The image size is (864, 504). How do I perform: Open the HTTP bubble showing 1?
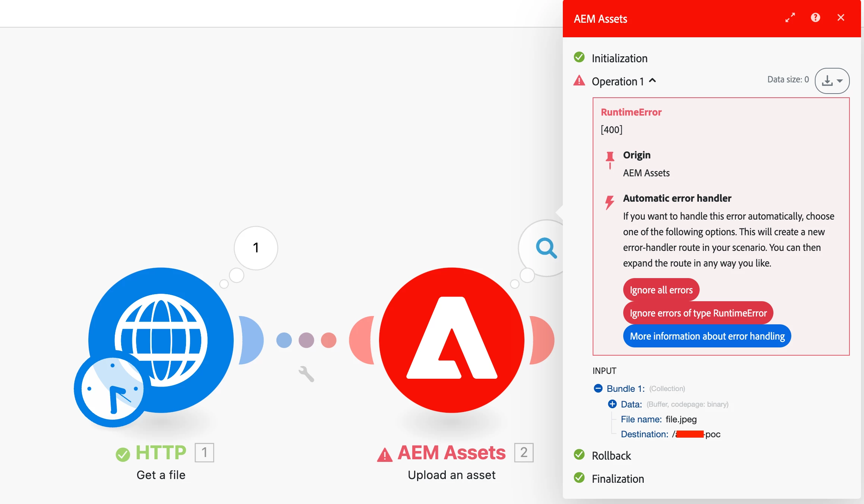click(256, 248)
